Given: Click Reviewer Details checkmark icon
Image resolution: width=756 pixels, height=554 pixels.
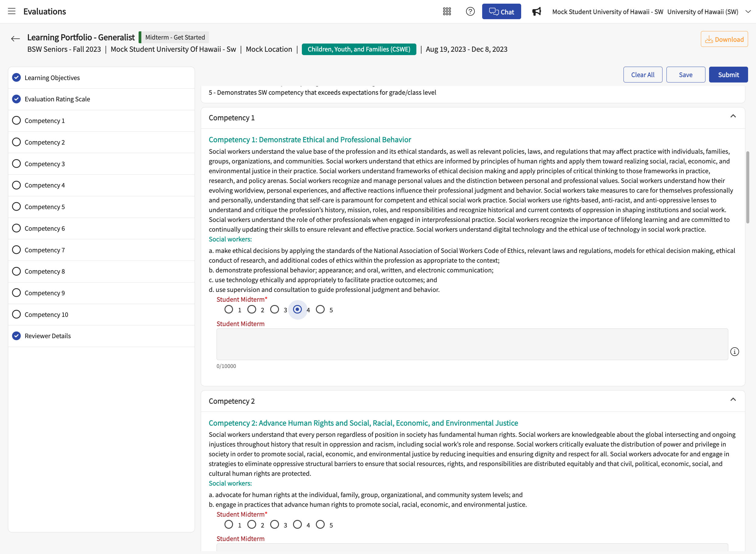Looking at the screenshot, I should point(16,336).
